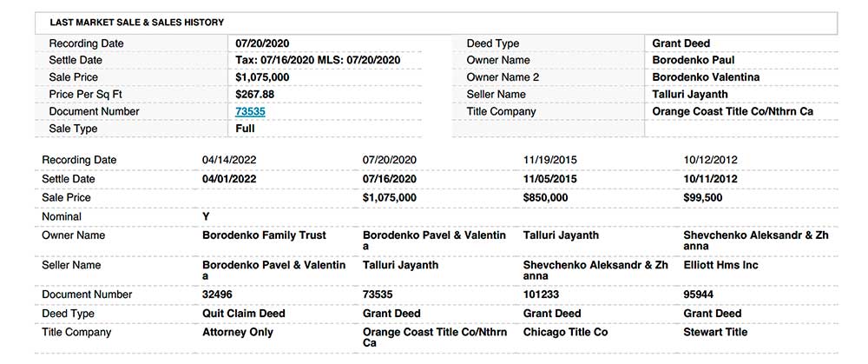Select Chicago Title Co title company
Image resolution: width=868 pixels, height=364 pixels.
565,333
